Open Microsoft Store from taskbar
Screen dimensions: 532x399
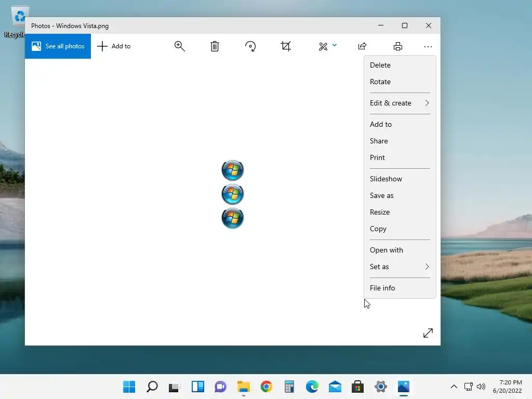tap(357, 387)
